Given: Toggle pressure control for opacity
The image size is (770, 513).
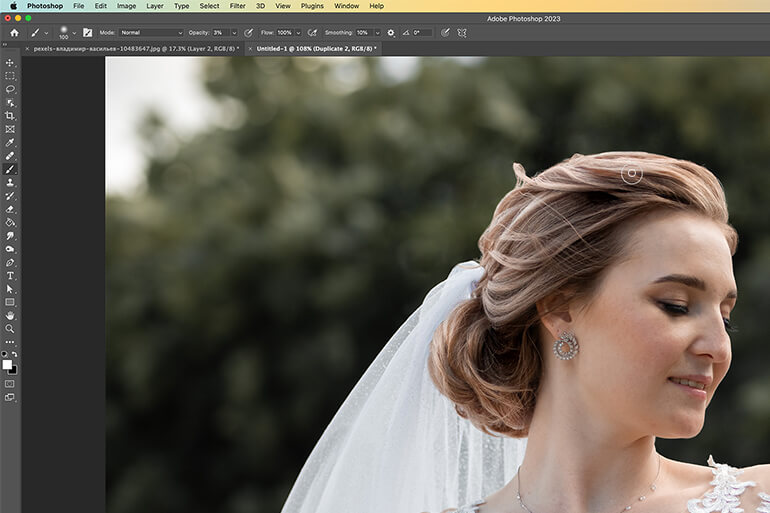Looking at the screenshot, I should coord(248,33).
